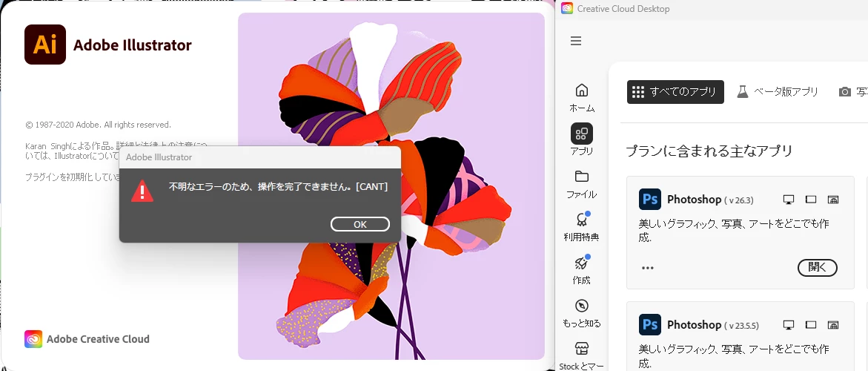Click the Adobe Illustrator Ai logo
The height and width of the screenshot is (371, 868).
coord(44,45)
